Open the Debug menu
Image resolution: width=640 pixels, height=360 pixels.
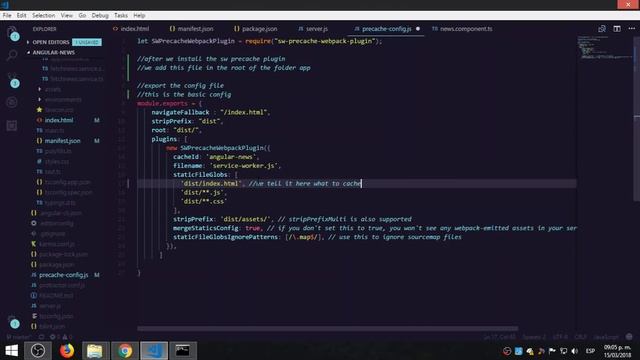pyautogui.click(x=100, y=16)
